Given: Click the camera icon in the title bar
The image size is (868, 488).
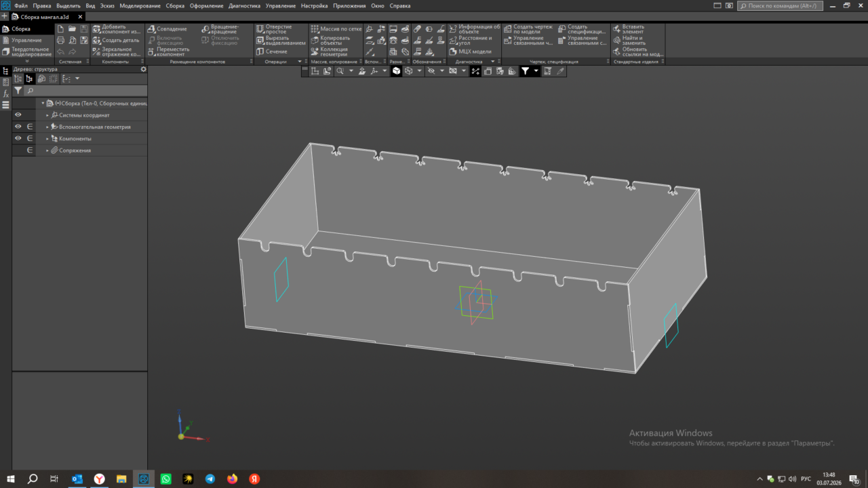Looking at the screenshot, I should point(728,5).
